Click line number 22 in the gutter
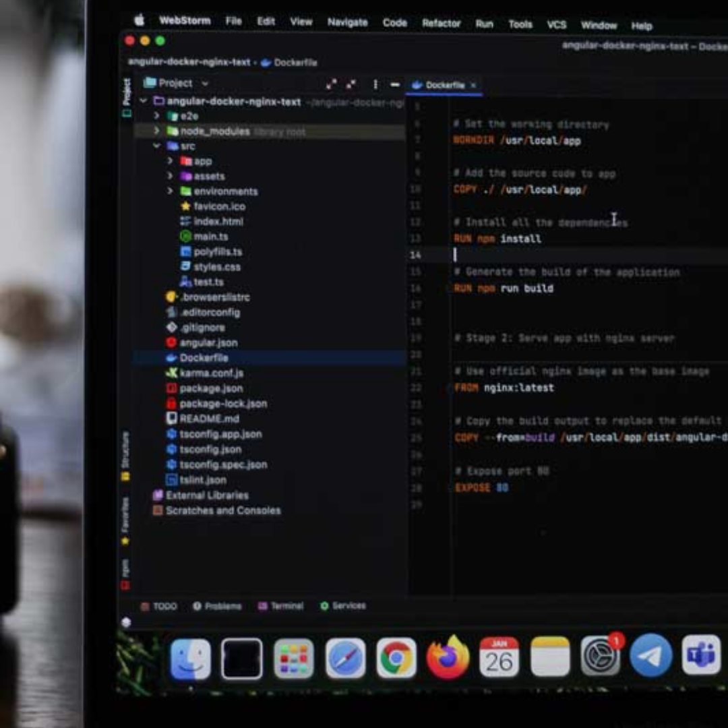Viewport: 728px width, 728px height. 415,388
